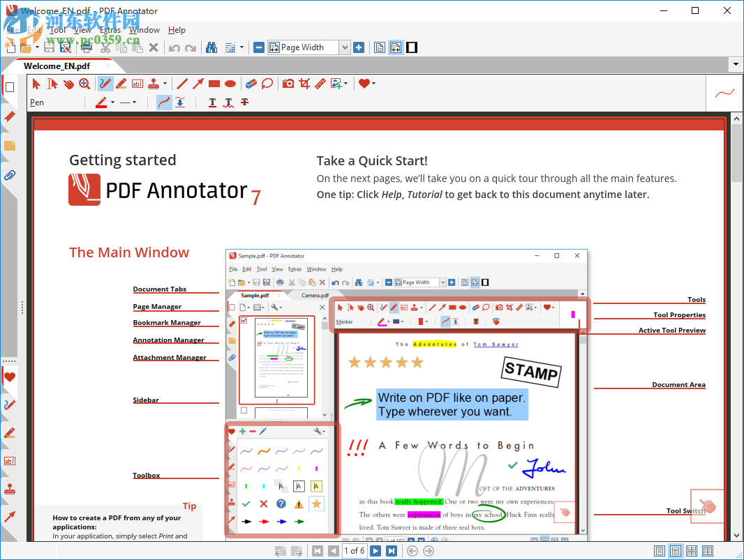Open the Extras menu

(110, 30)
